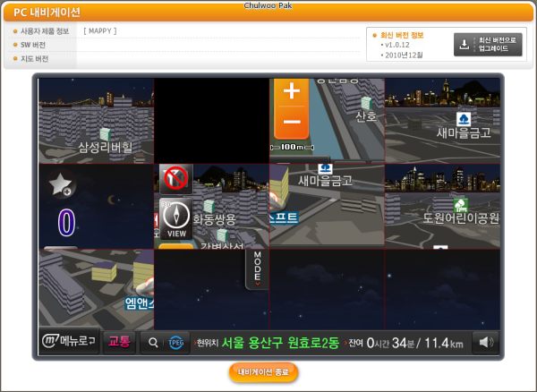Click the 도원어린이공원 park marker
Image resolution: width=537 pixels, height=392 pixels.
(460, 205)
